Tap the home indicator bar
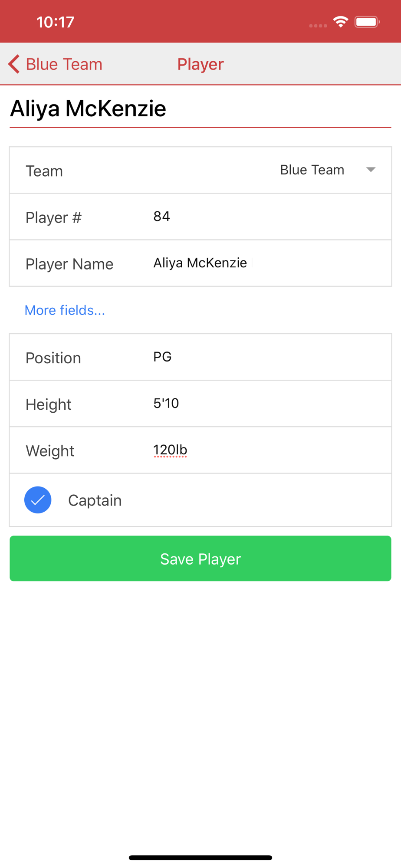The image size is (401, 868). click(x=200, y=858)
